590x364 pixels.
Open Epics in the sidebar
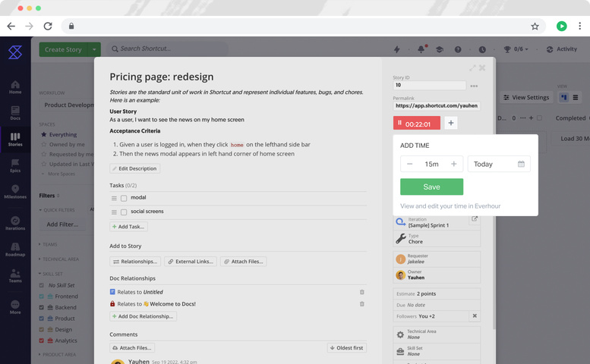pos(15,165)
